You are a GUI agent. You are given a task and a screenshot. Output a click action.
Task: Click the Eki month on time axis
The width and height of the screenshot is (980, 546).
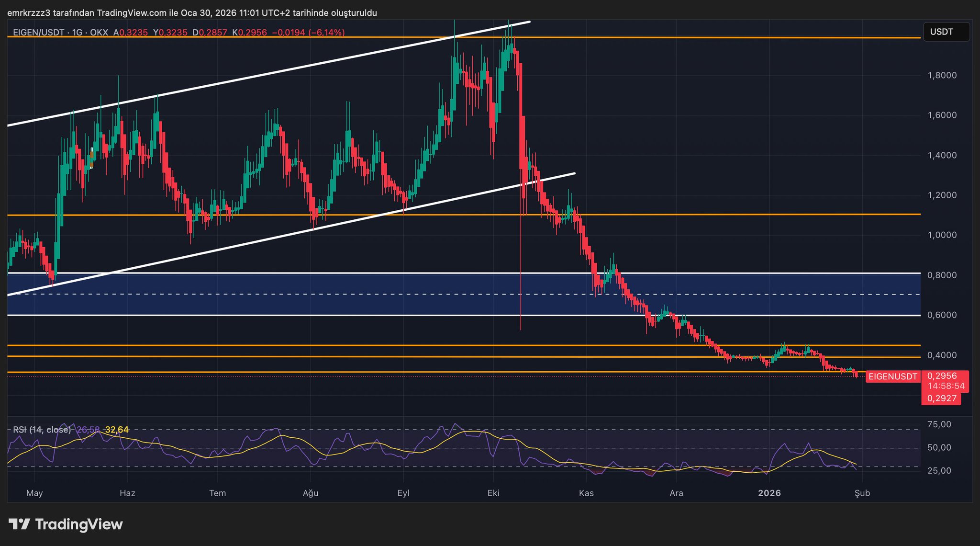[493, 493]
